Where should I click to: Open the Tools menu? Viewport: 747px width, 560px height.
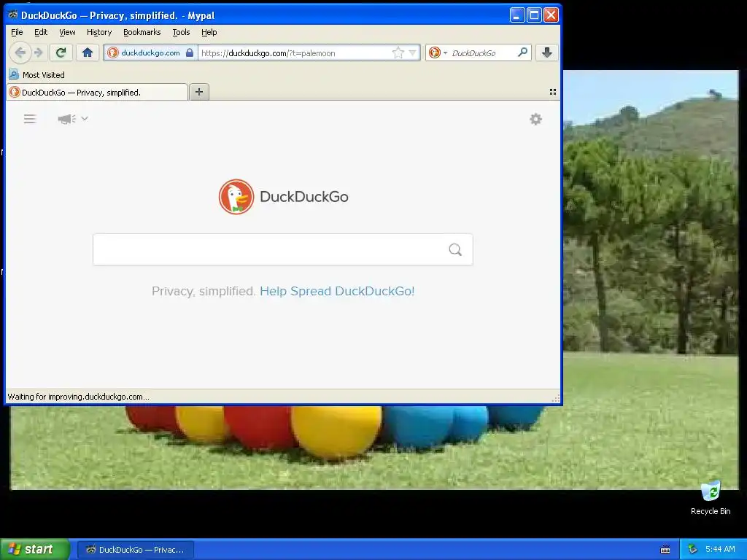tap(181, 32)
